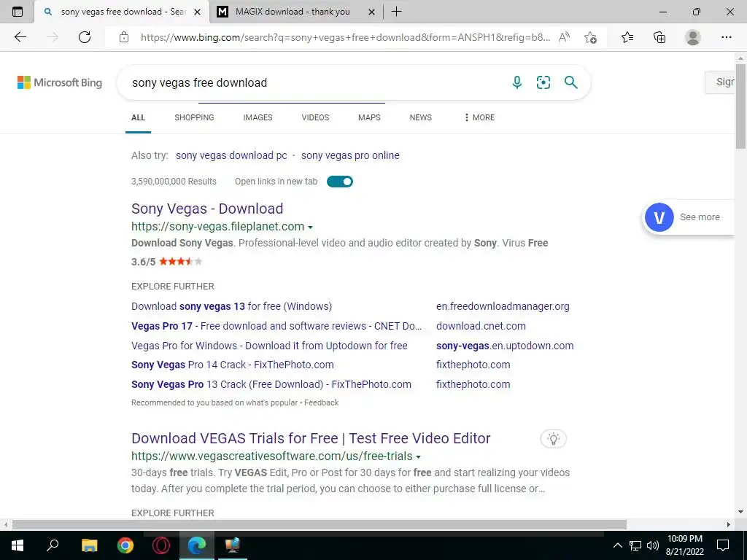Open Vegas Pro for Windows Uptodown link
Image resolution: width=747 pixels, height=560 pixels.
pyautogui.click(x=269, y=346)
